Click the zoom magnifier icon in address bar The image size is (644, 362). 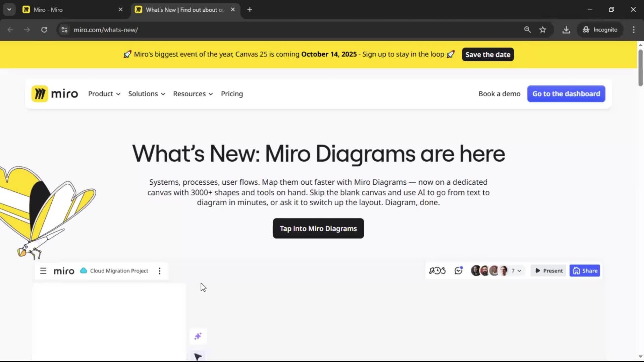pyautogui.click(x=527, y=30)
